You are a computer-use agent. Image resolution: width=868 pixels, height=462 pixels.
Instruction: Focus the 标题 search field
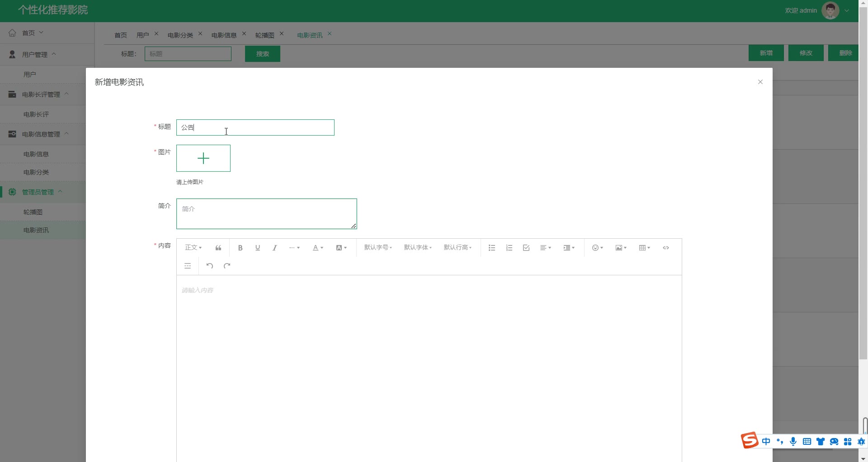[188, 54]
